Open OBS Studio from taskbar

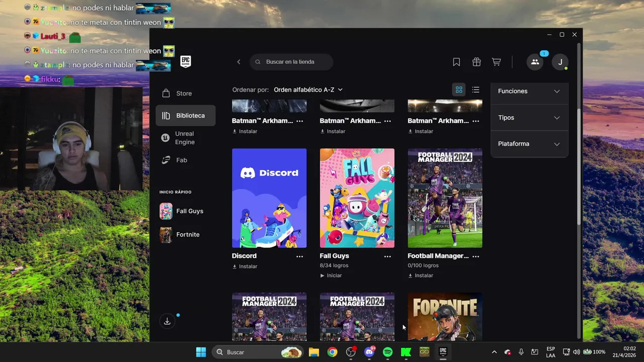(x=351, y=352)
